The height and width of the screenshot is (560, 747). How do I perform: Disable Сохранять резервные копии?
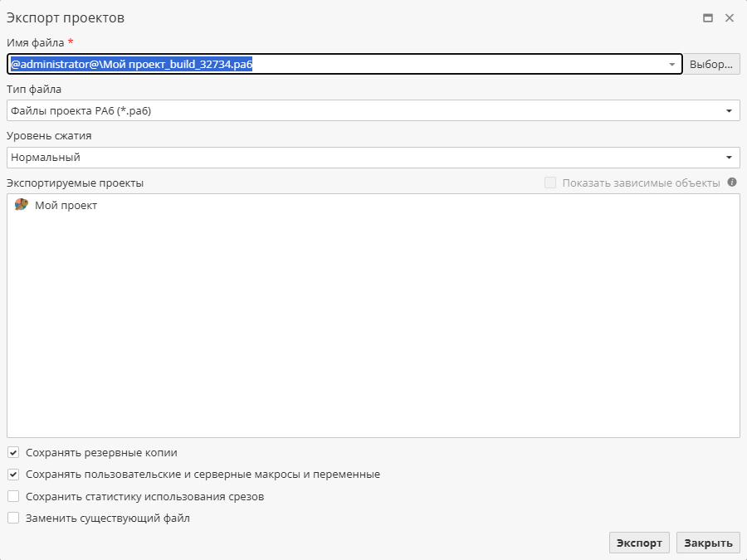(x=13, y=452)
